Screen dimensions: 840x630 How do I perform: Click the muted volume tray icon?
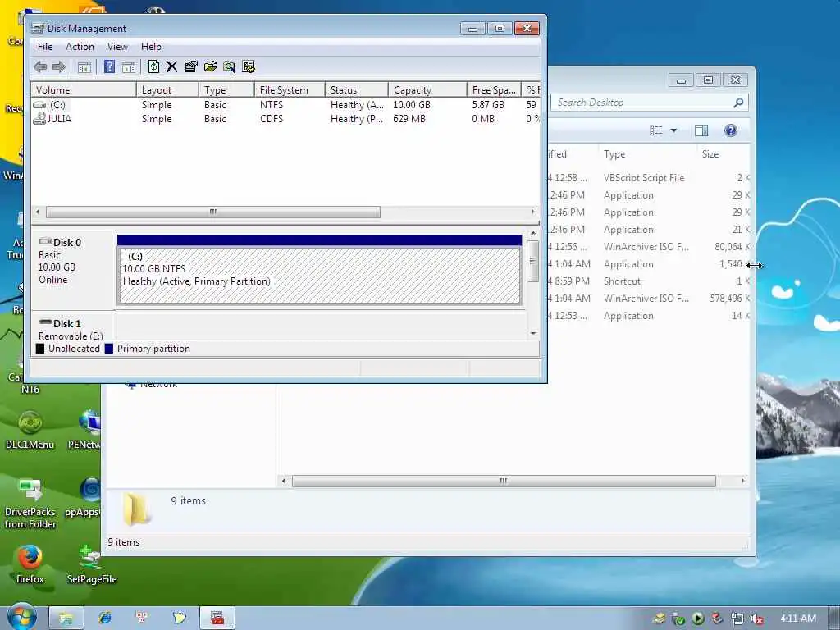(x=757, y=619)
